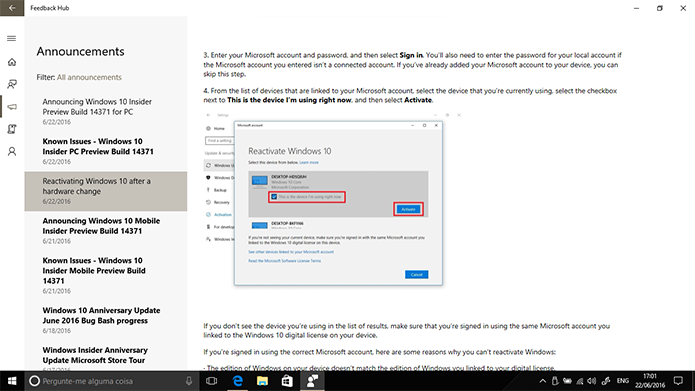
Task: Open the Quests icon in sidebar
Action: [12, 129]
